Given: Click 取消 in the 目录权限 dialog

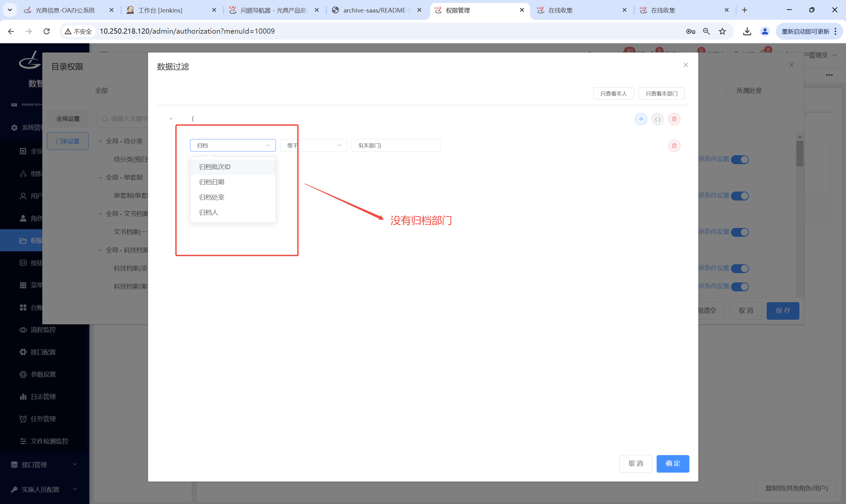Looking at the screenshot, I should point(746,311).
